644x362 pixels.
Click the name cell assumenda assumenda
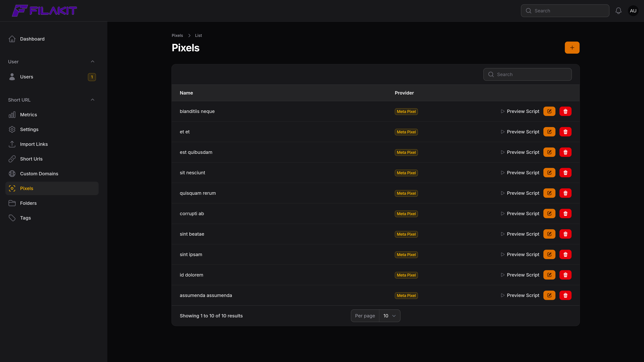click(x=206, y=295)
